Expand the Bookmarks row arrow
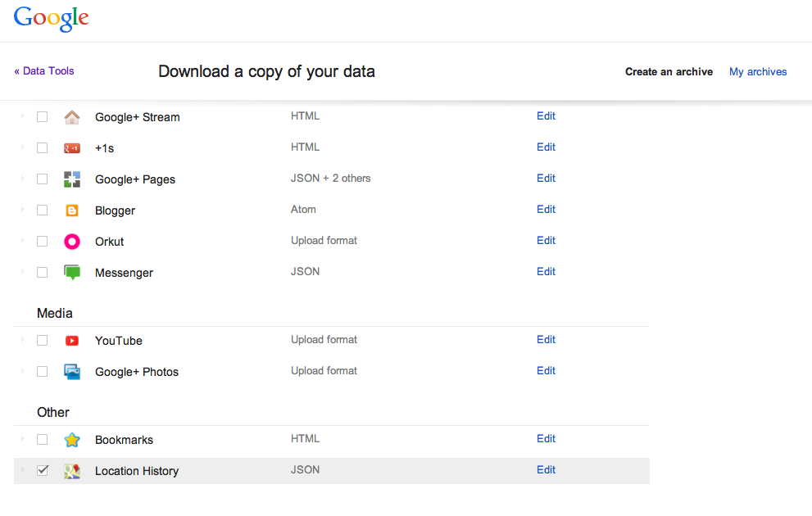The width and height of the screenshot is (812, 516). 23,438
